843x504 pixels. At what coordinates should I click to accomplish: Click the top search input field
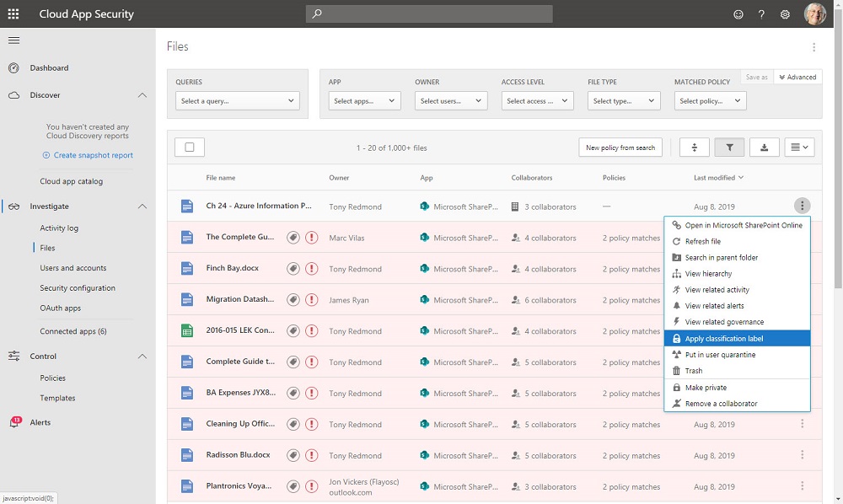coord(429,14)
